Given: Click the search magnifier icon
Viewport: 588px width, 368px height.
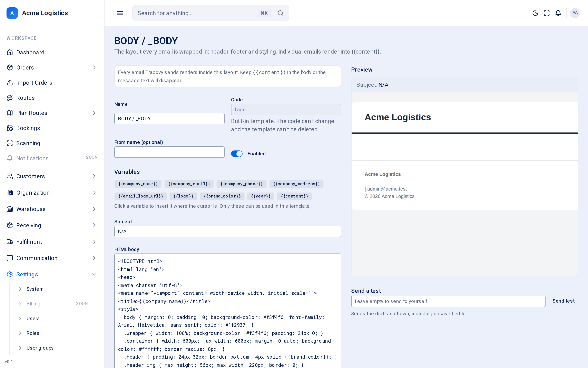Looking at the screenshot, I should (280, 13).
